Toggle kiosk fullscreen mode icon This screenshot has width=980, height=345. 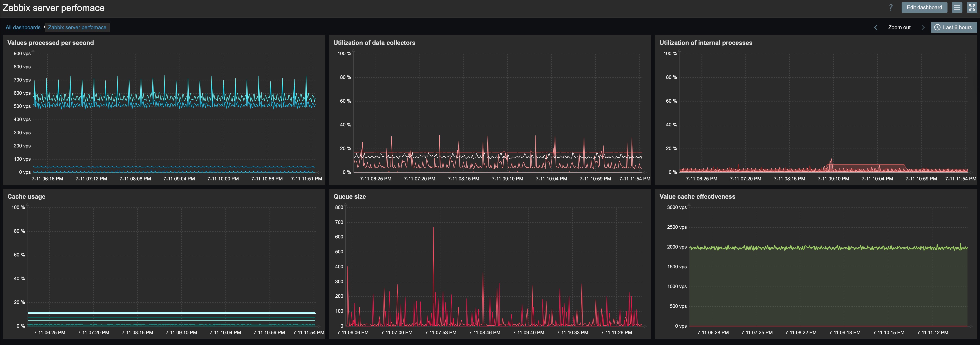972,7
